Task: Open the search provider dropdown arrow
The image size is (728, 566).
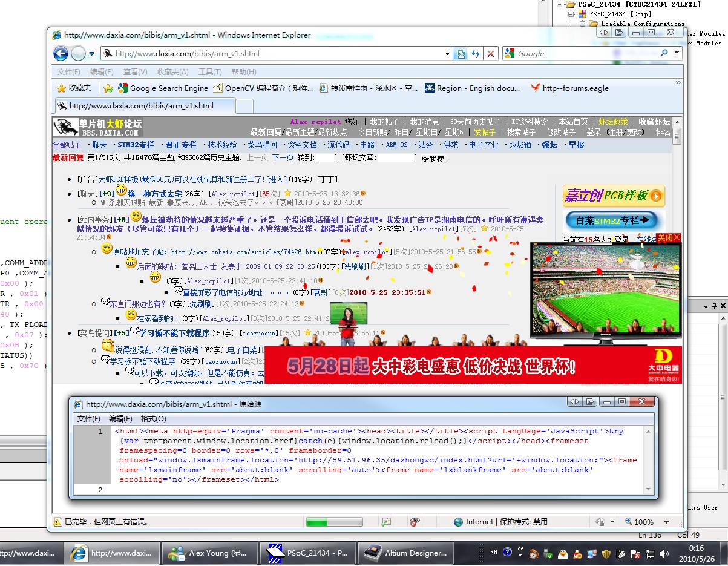Action: point(676,53)
